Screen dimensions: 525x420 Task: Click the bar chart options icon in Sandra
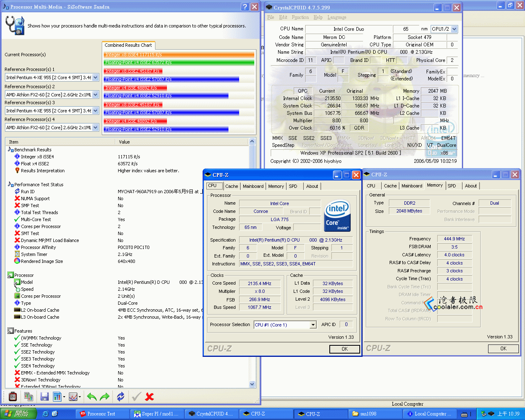click(x=57, y=397)
